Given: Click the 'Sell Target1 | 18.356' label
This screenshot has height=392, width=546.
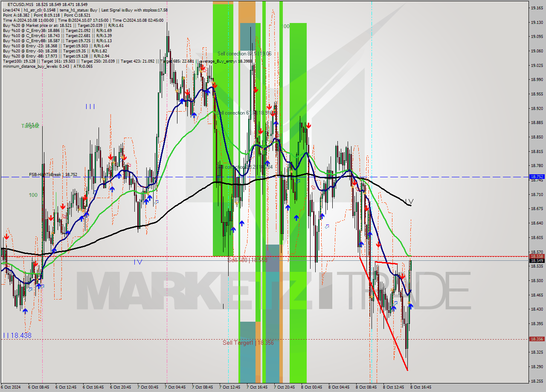Looking at the screenshot, I should coord(248,343).
